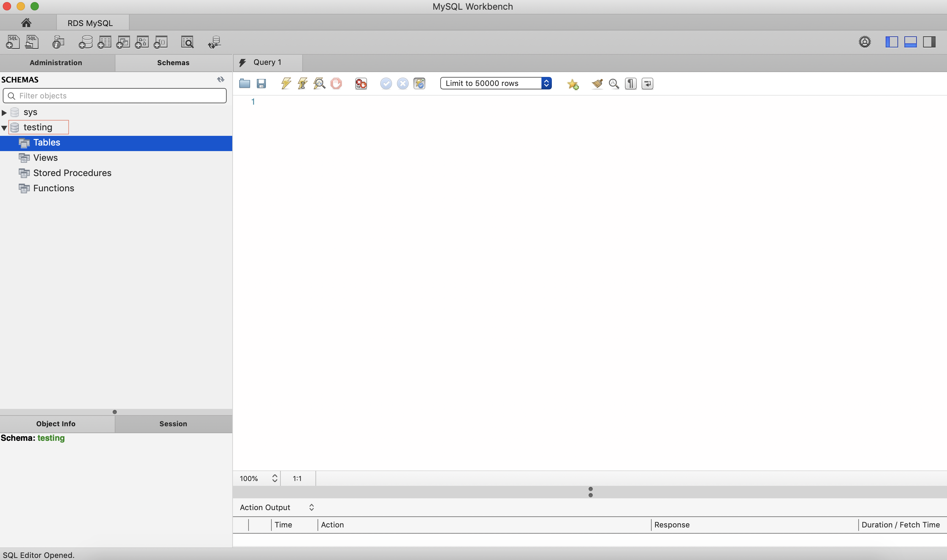Click the green testing schema name link
The height and width of the screenshot is (560, 947).
tap(51, 438)
